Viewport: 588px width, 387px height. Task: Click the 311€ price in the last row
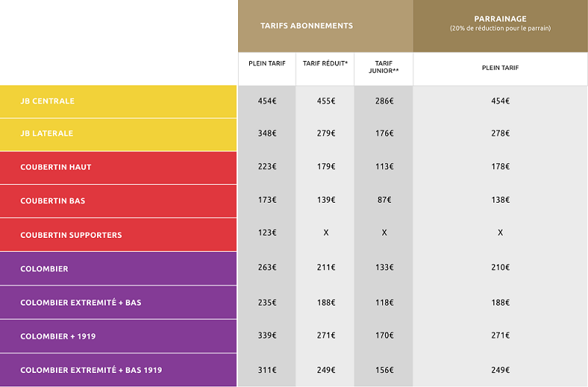point(267,369)
